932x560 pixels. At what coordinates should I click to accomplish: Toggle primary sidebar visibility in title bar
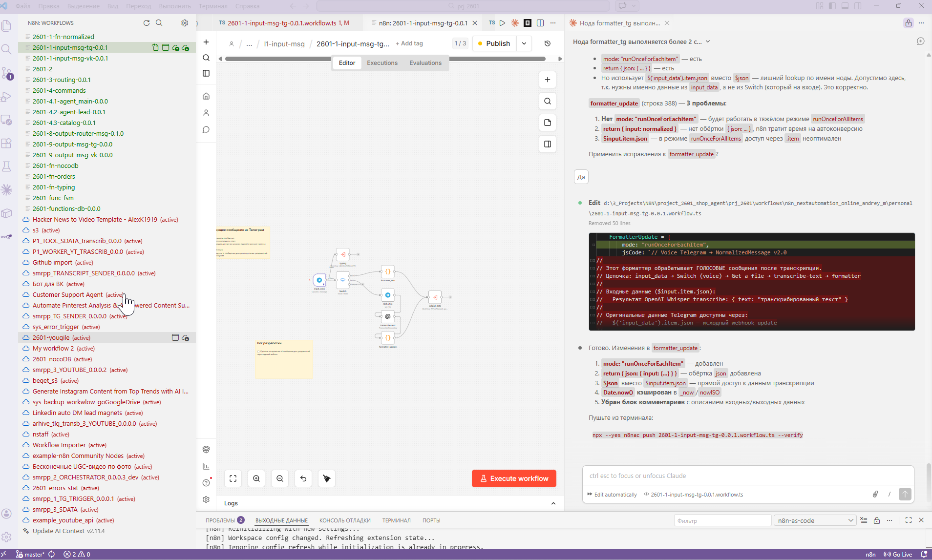(832, 6)
